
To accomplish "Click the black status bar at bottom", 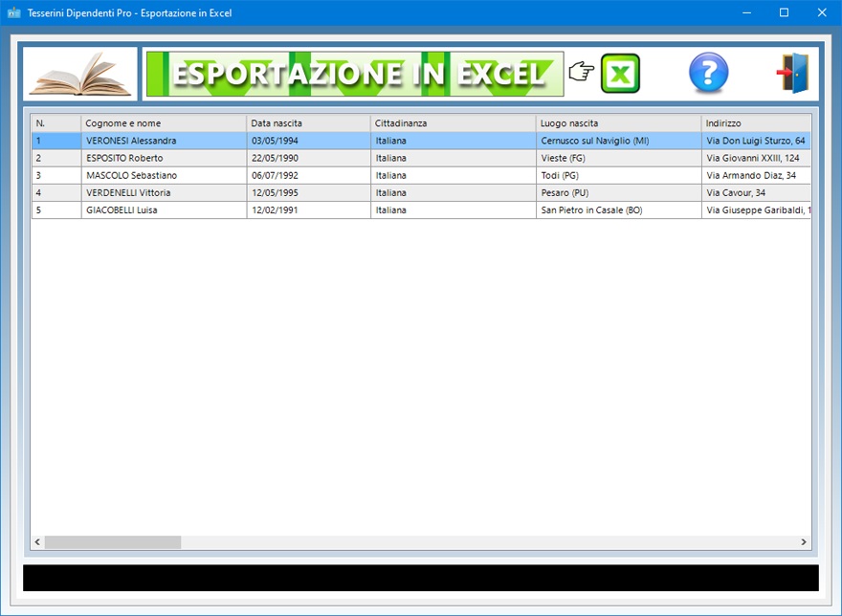I will pyautogui.click(x=421, y=578).
